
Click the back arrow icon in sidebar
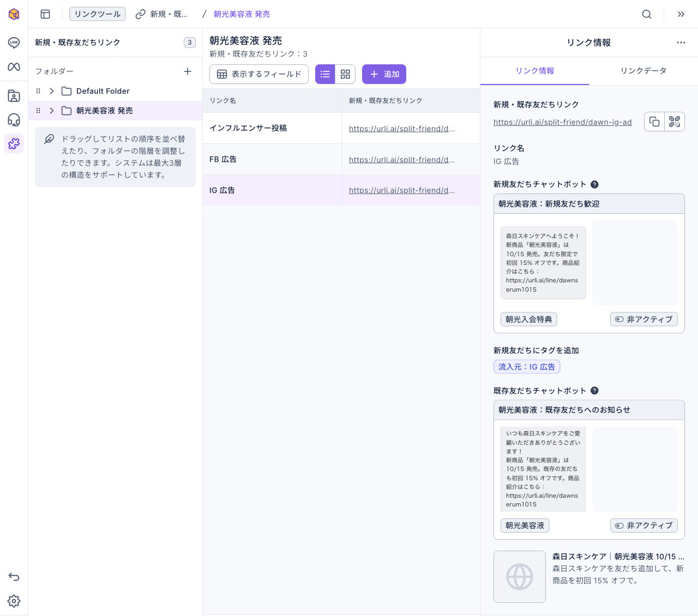click(14, 577)
